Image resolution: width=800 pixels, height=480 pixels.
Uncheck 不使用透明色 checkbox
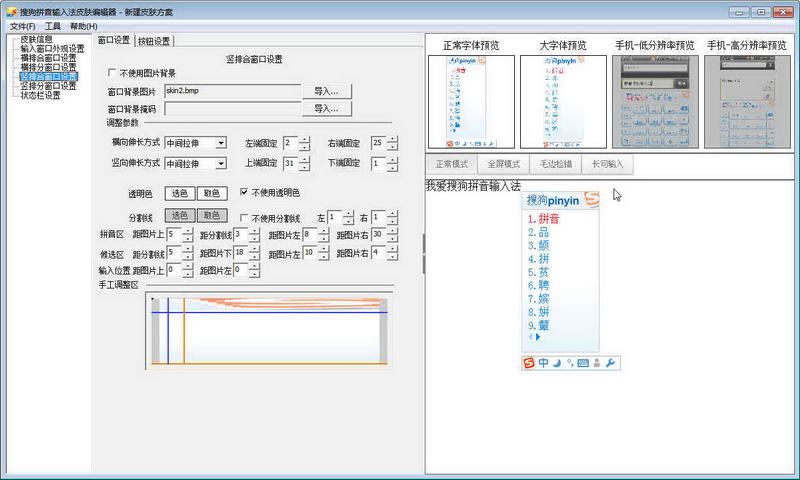243,192
